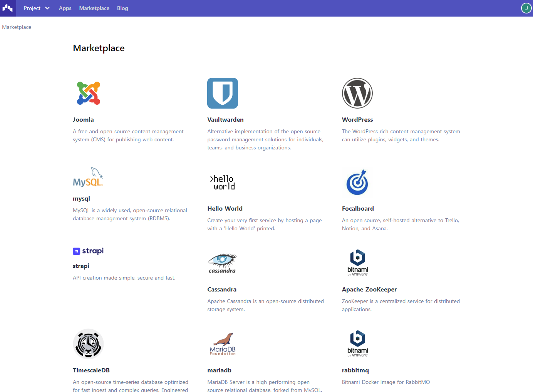533x392 pixels.
Task: Open the user avatar menu labeled J
Action: point(526,8)
